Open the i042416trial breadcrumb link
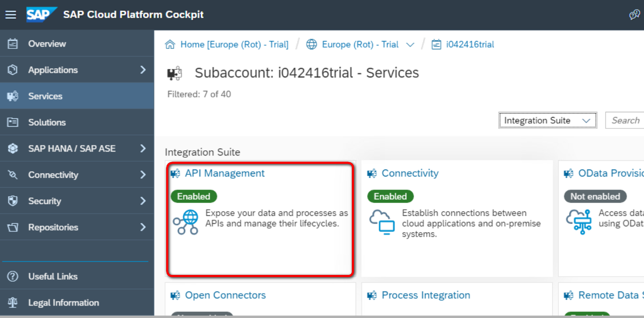 point(470,45)
